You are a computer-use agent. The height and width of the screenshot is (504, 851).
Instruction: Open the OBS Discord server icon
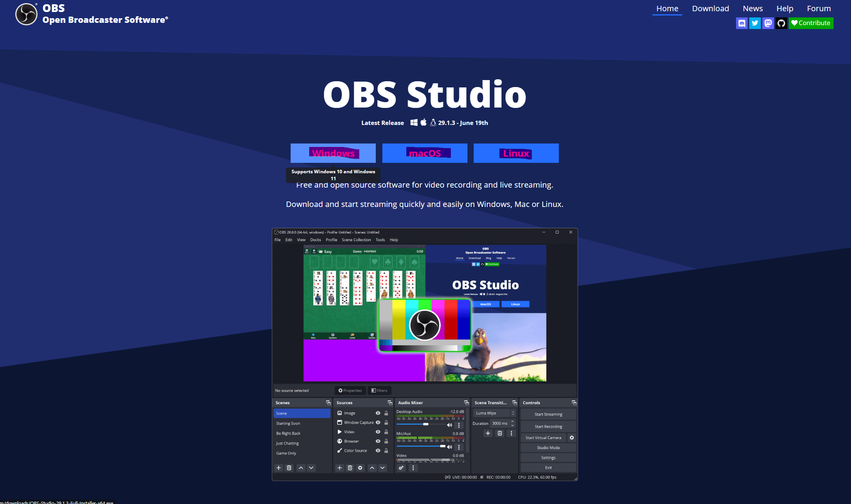[x=741, y=23]
